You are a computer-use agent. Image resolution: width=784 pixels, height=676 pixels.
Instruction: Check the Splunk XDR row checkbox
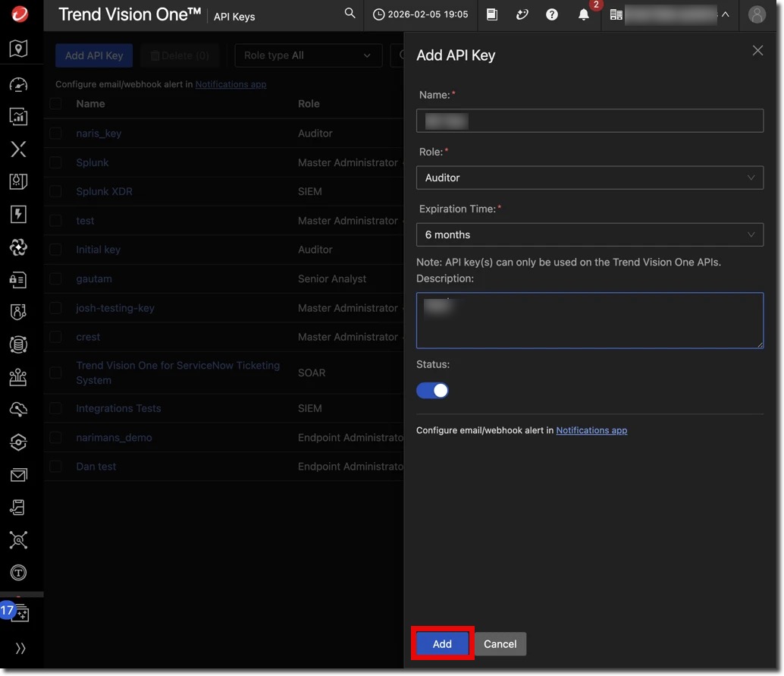click(55, 192)
